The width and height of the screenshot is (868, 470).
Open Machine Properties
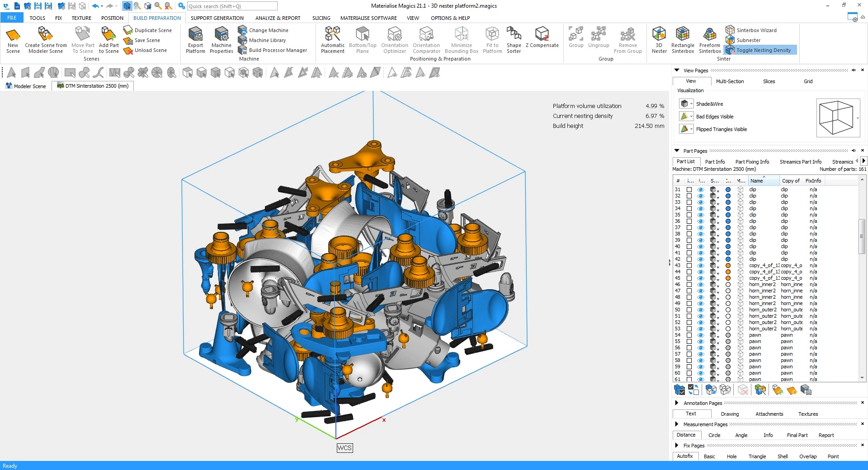tap(221, 34)
